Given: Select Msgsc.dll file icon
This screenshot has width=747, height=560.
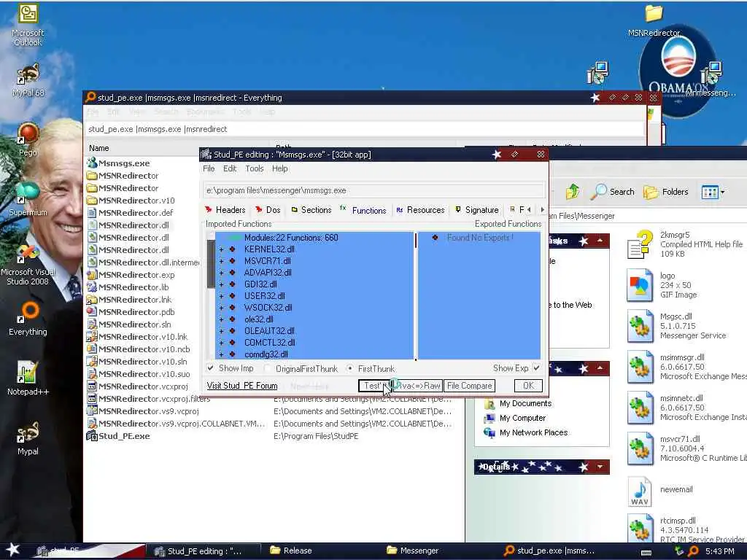Looking at the screenshot, I should pos(639,326).
